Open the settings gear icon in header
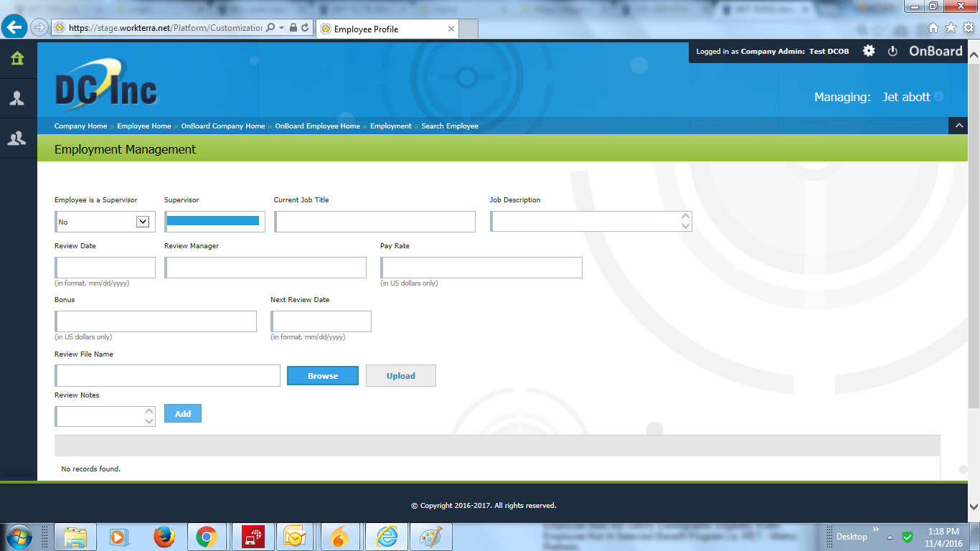The height and width of the screenshot is (551, 980). pyautogui.click(x=869, y=51)
